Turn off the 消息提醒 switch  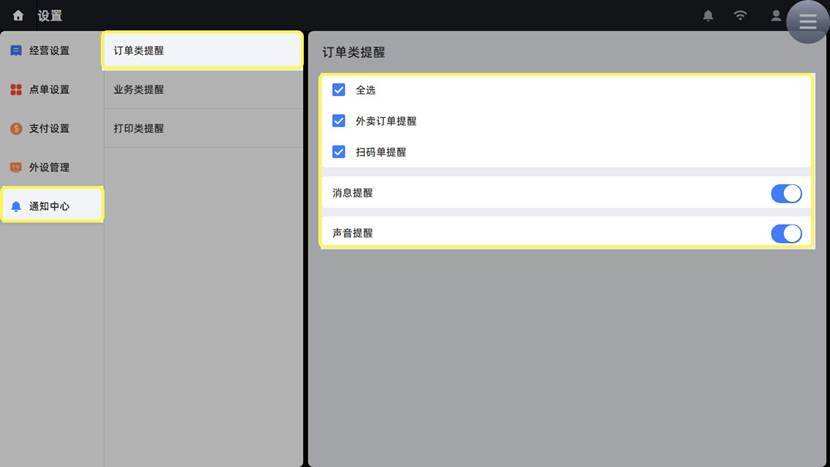pyautogui.click(x=786, y=193)
